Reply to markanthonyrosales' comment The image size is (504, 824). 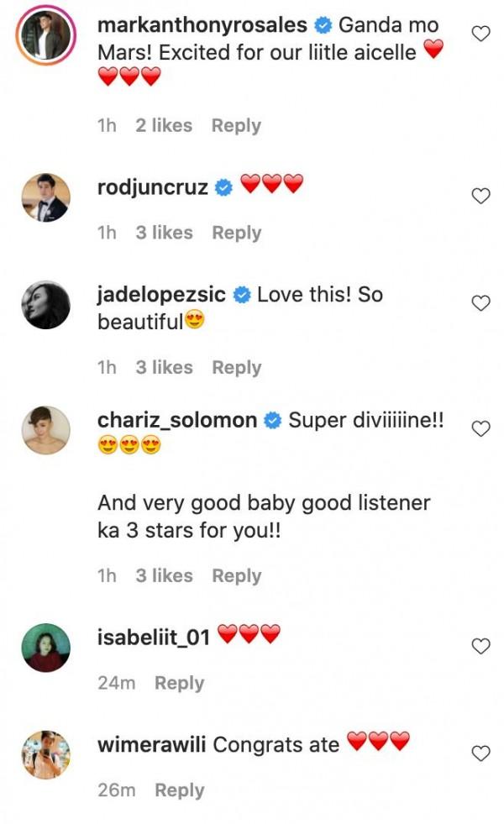click(x=236, y=125)
